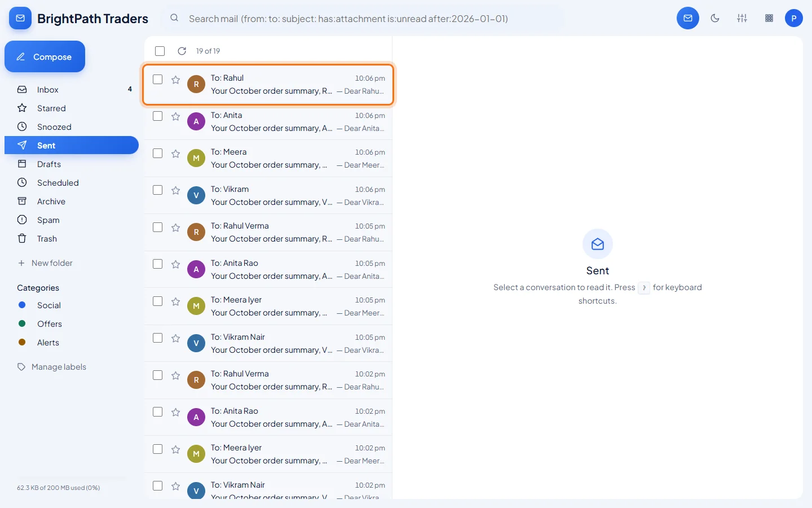The width and height of the screenshot is (812, 508).
Task: Select the Alerts category
Action: tap(72, 342)
